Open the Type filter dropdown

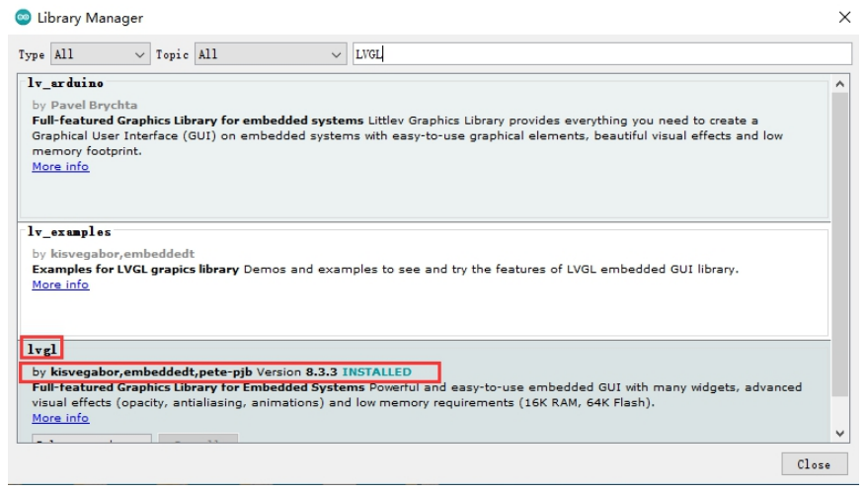coord(99,54)
